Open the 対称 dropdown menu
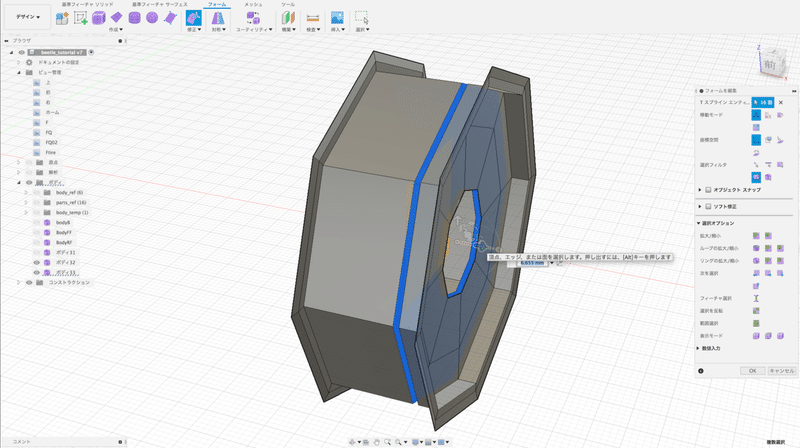This screenshot has height=448, width=800. point(218,30)
